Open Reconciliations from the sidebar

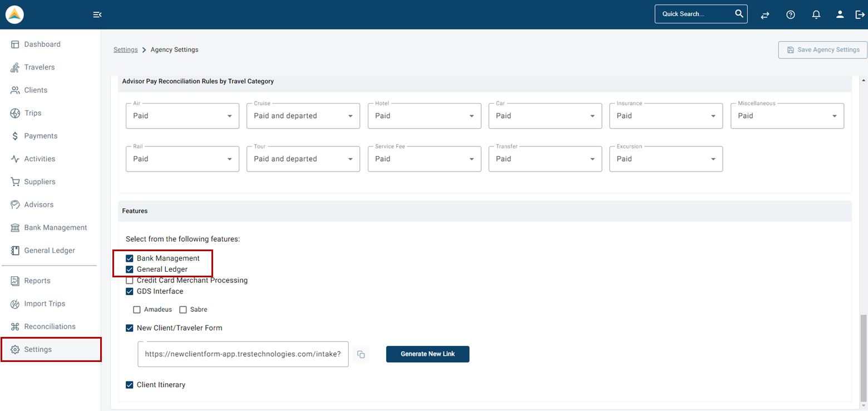(49, 326)
